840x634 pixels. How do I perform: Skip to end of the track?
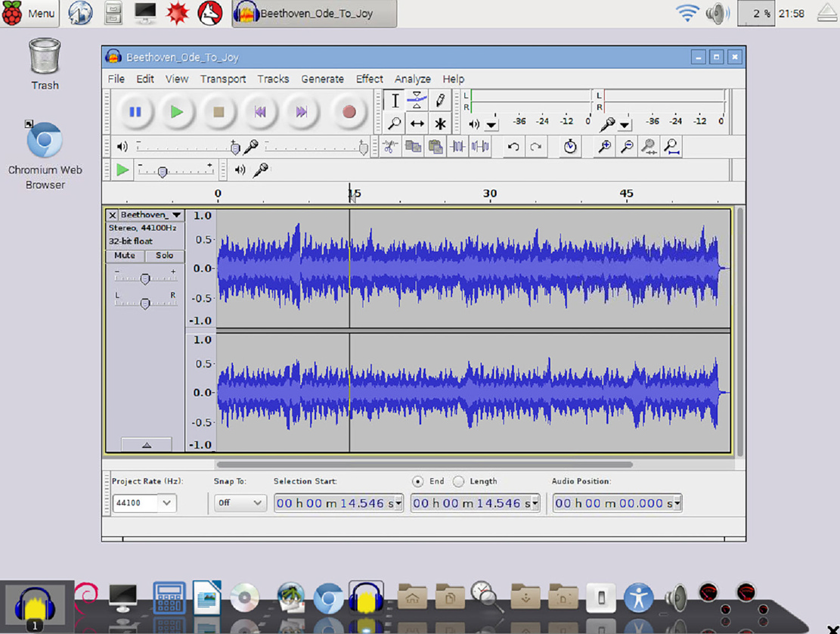pos(302,112)
